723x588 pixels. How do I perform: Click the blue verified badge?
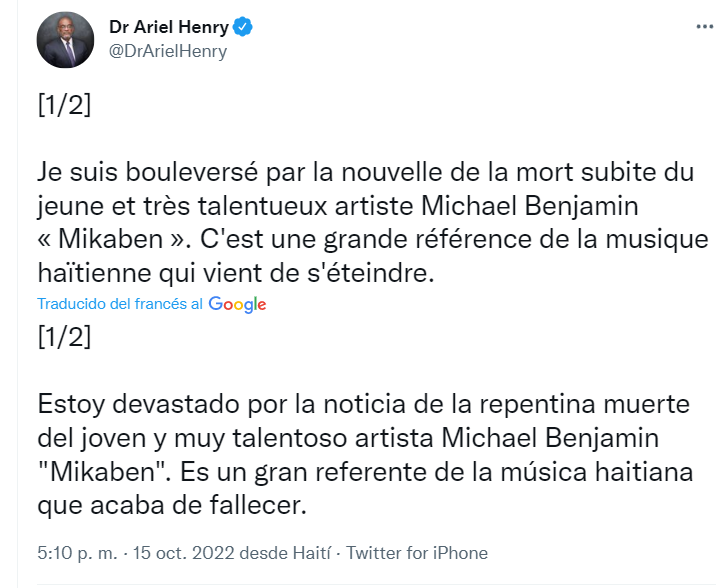[243, 27]
